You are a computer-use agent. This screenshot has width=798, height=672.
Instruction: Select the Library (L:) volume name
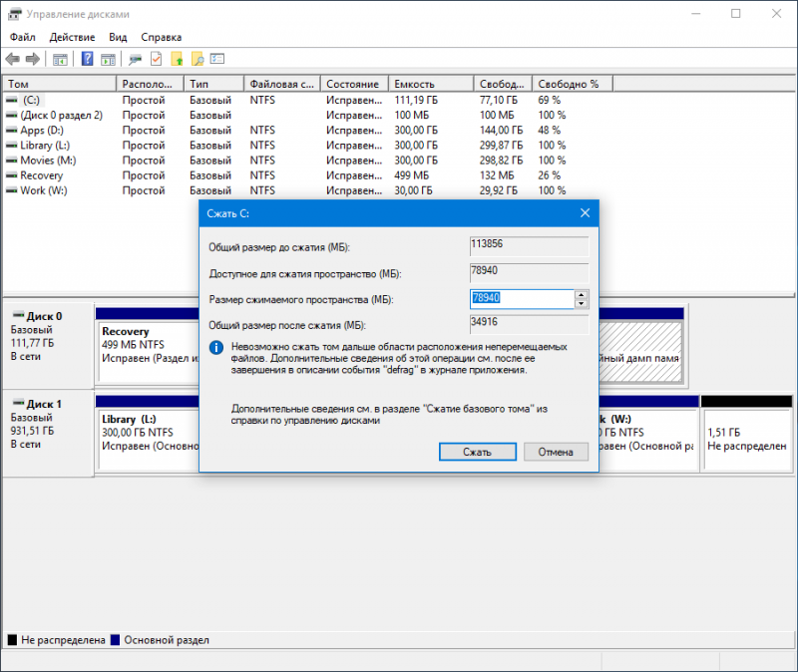pos(45,146)
